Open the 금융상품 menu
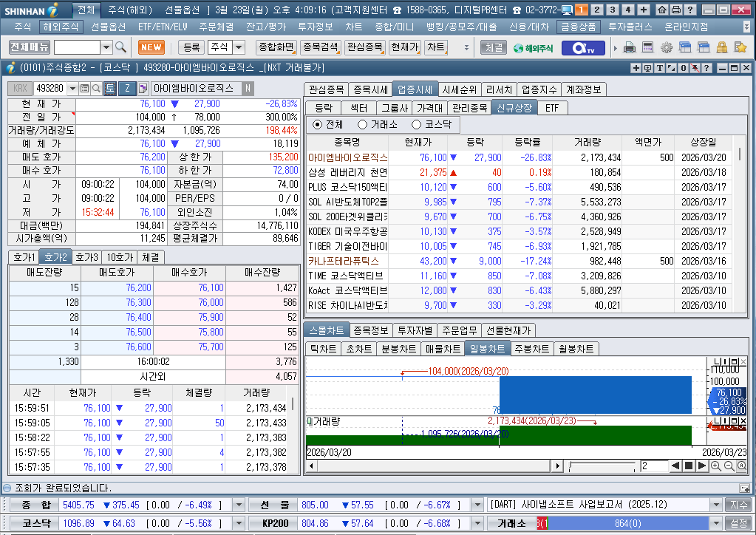756x535 pixels. click(x=578, y=27)
